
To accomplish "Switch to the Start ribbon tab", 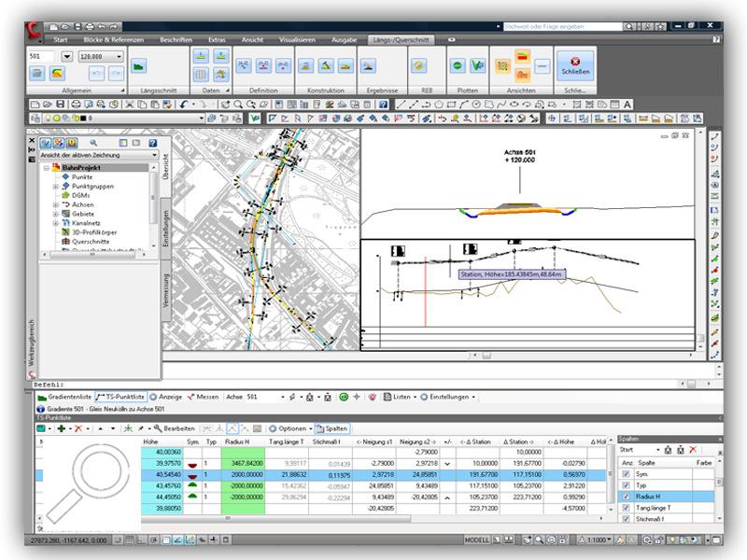I will point(61,40).
